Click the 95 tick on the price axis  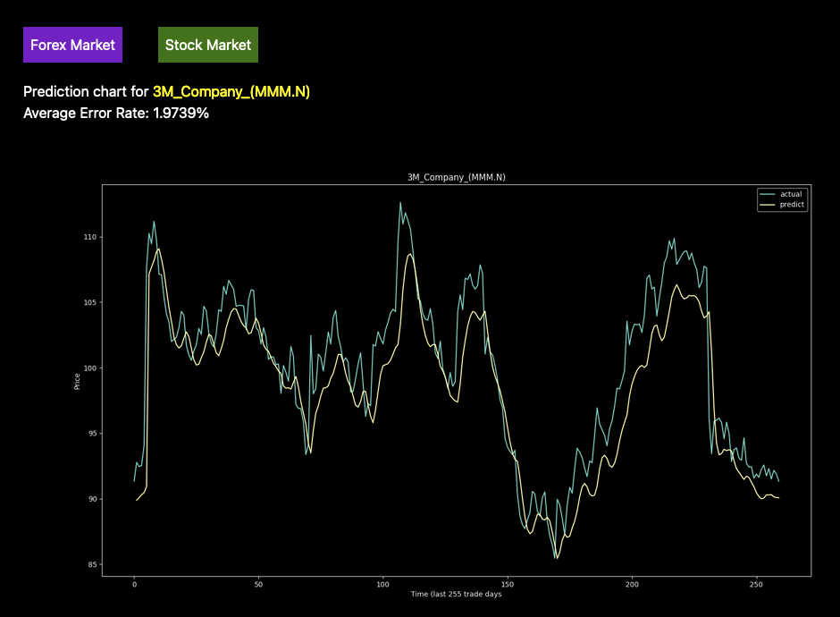[90, 434]
